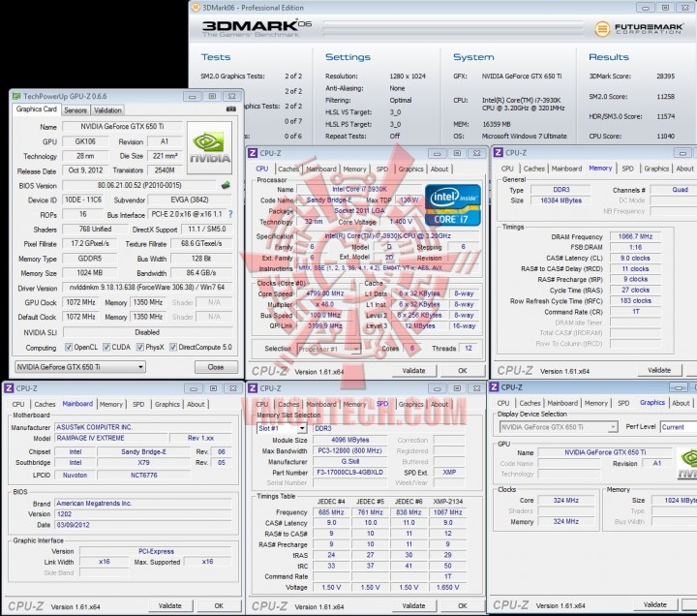Toggle the PhysX checkbox in GPU-Z
697x616 pixels.
click(x=140, y=347)
